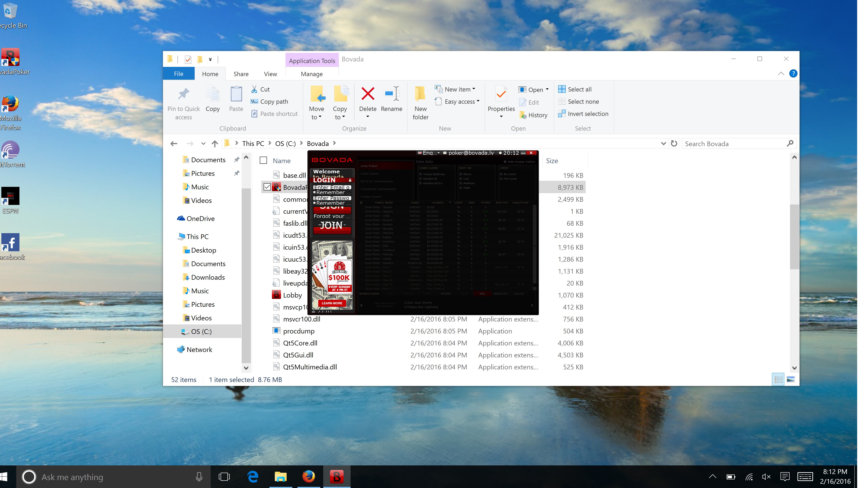Image resolution: width=868 pixels, height=488 pixels.
Task: Toggle select-all checkbox beside Name header
Action: (263, 160)
